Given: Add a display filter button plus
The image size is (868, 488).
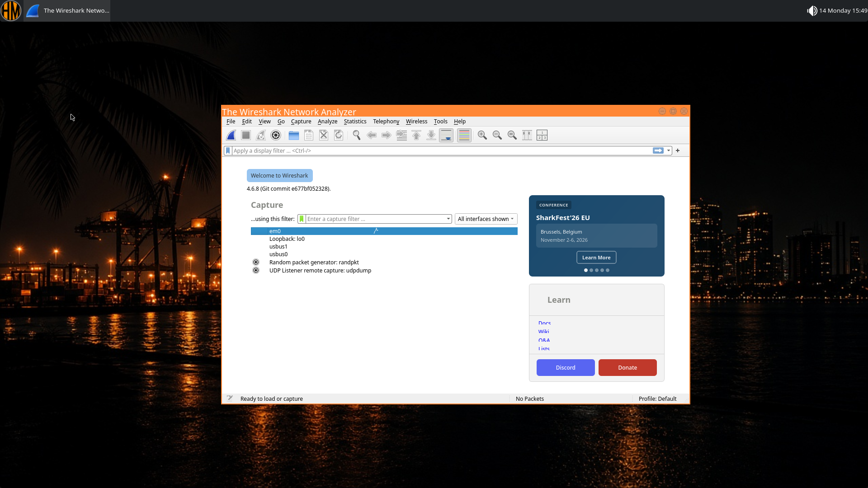Looking at the screenshot, I should [x=678, y=150].
